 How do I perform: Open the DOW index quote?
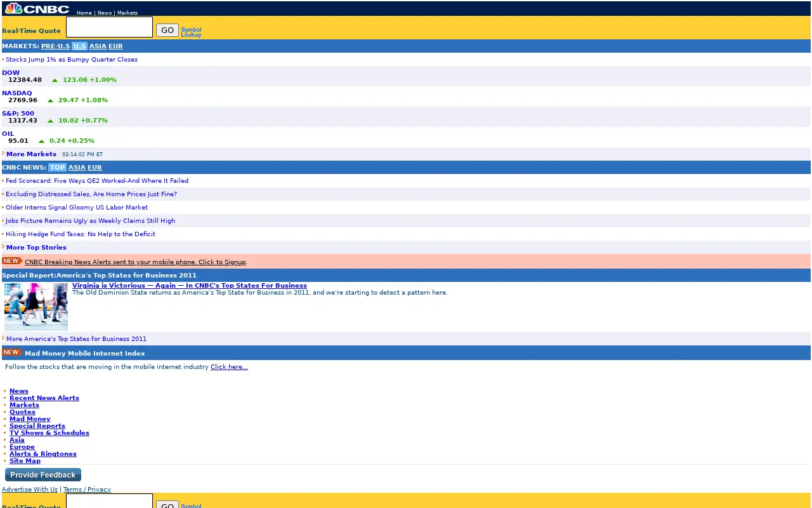[x=11, y=73]
